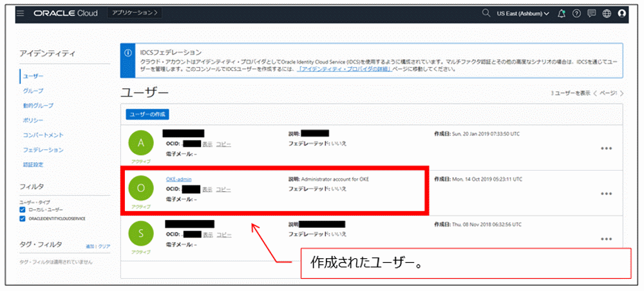The width and height of the screenshot is (644, 291).
Task: Click コピー for the A user's OCID
Action: tap(223, 144)
